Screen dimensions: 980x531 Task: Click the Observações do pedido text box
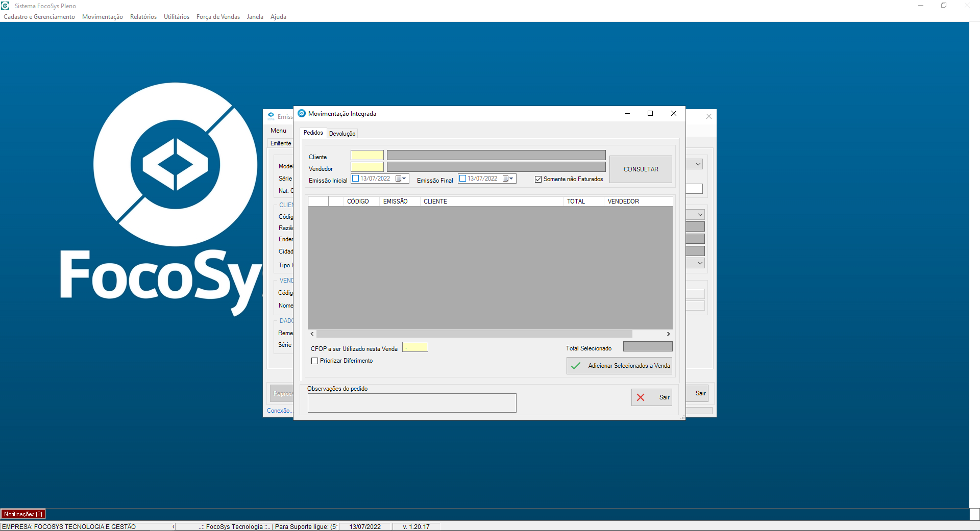(412, 403)
